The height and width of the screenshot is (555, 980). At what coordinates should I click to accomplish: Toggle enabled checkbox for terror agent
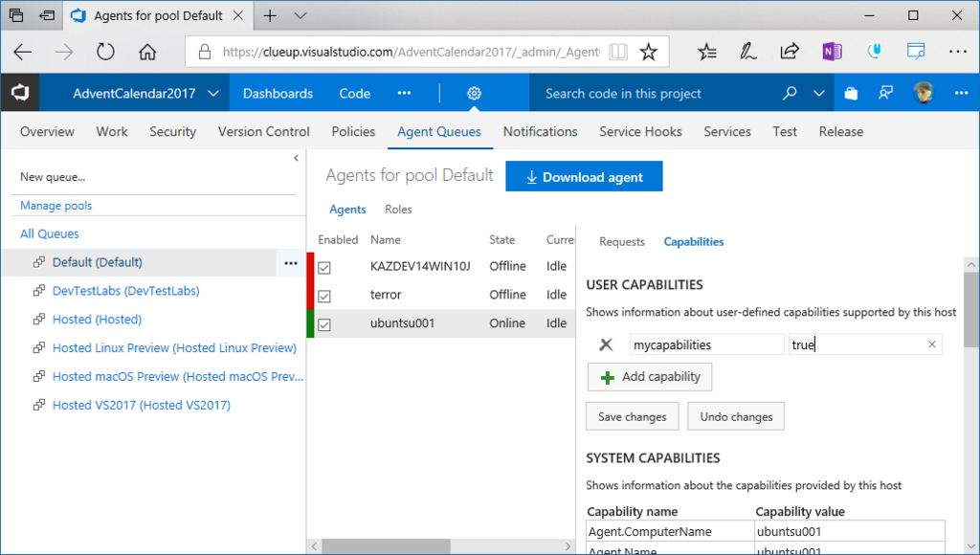(323, 296)
